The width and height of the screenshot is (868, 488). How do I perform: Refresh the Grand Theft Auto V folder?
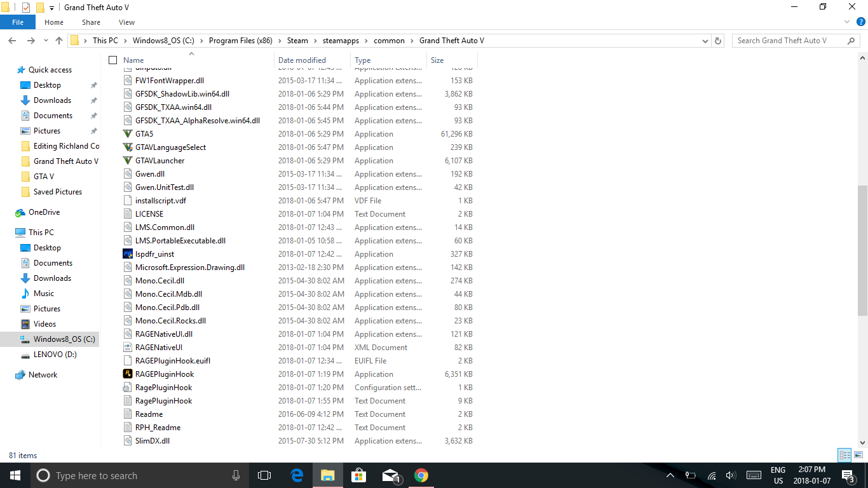(718, 41)
